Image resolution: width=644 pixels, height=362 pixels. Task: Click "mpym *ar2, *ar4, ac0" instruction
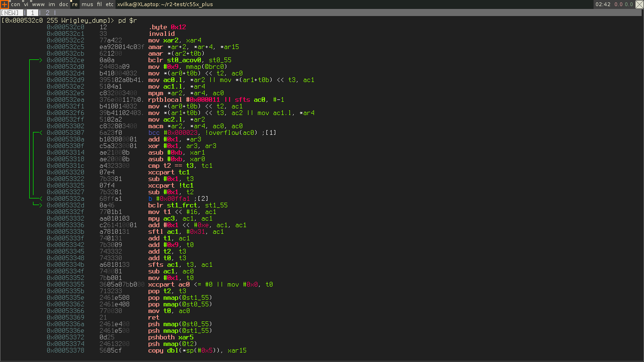pos(186,93)
